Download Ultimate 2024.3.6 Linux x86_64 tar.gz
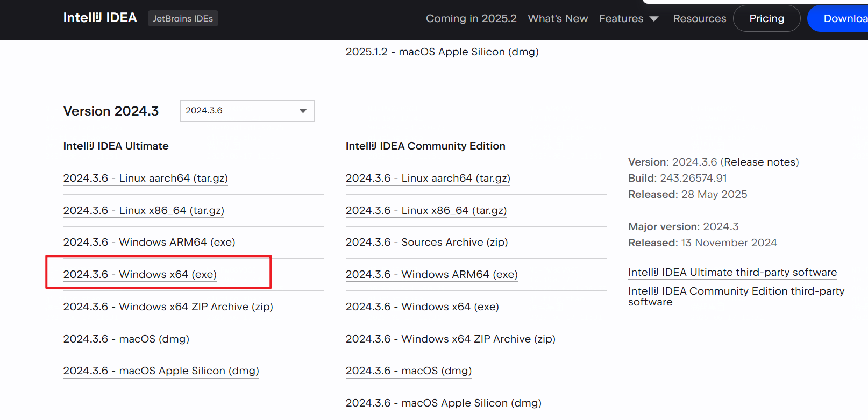The width and height of the screenshot is (868, 420). pyautogui.click(x=144, y=210)
